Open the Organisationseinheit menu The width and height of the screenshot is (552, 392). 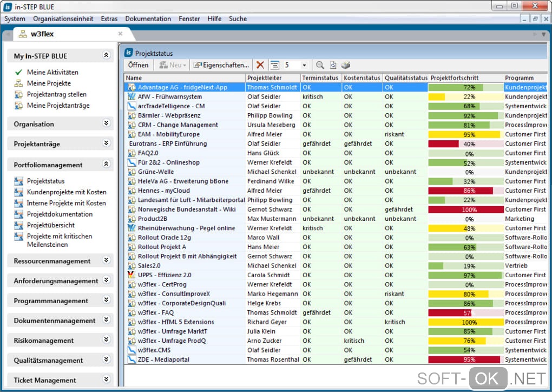click(63, 18)
